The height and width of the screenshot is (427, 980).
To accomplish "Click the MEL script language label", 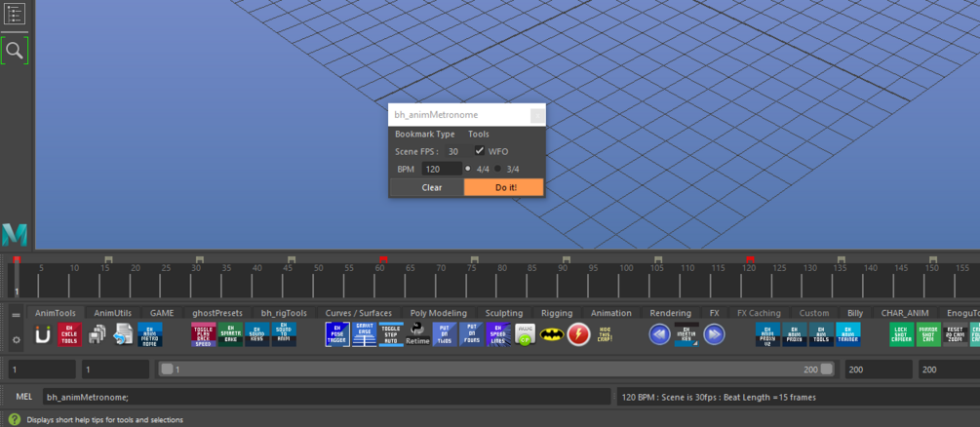I will 23,397.
